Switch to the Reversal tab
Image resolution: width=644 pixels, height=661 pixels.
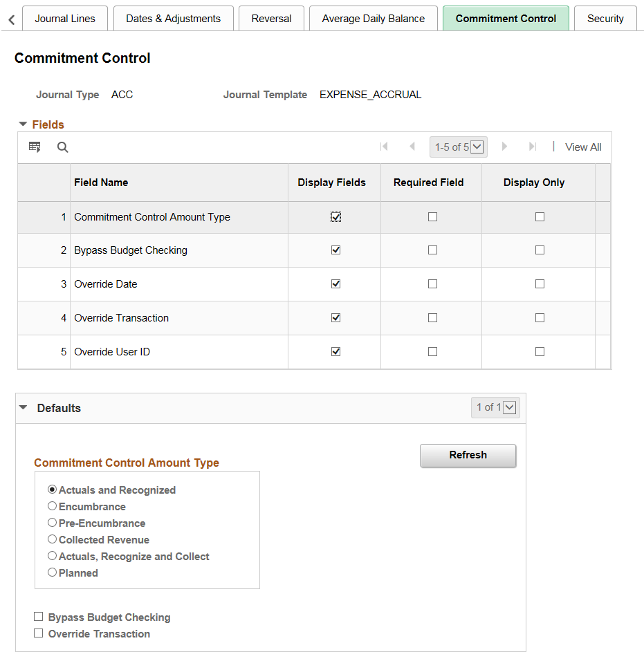271,19
